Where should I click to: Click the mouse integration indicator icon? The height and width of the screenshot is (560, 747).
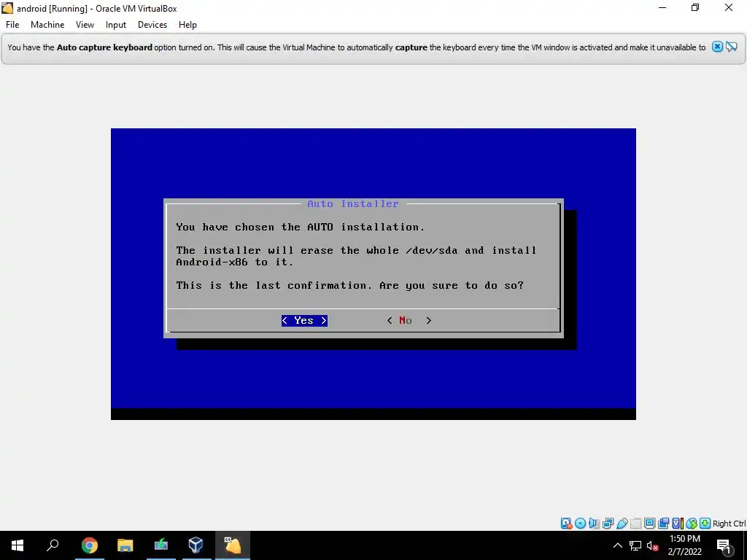click(692, 524)
